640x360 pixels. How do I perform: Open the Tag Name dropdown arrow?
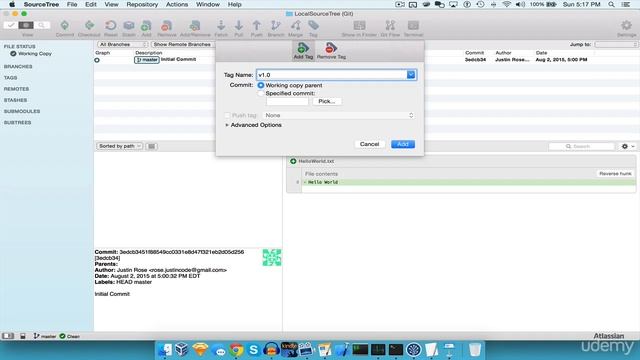point(411,75)
